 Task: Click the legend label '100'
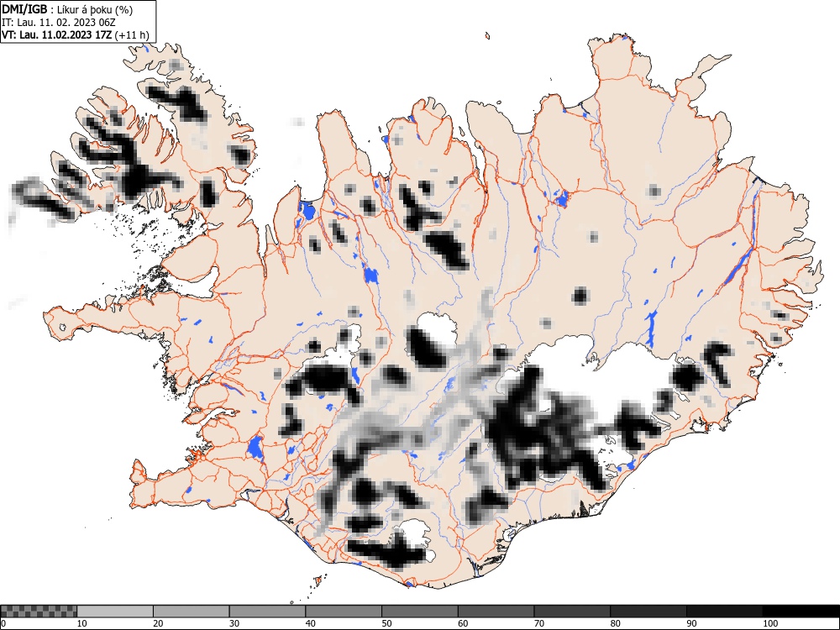pos(769,623)
